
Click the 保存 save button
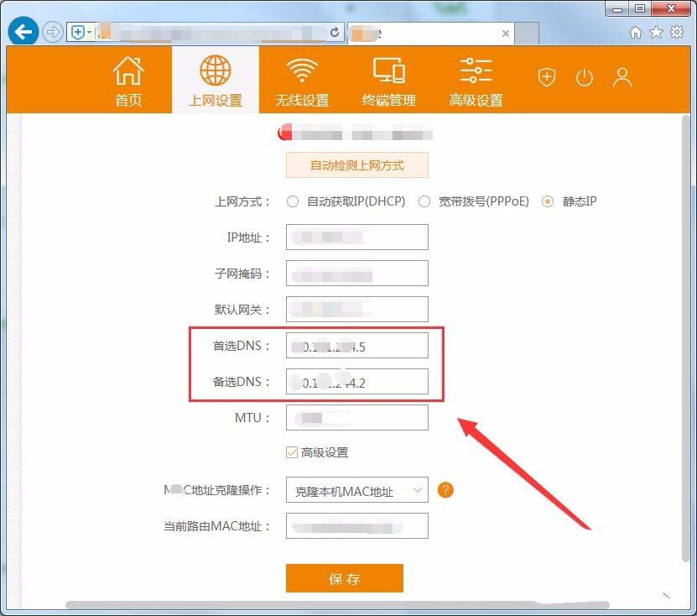click(x=345, y=578)
